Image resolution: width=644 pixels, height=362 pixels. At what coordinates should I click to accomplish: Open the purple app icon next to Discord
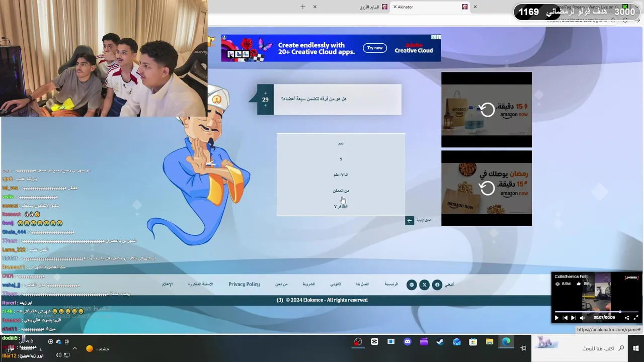click(x=424, y=342)
